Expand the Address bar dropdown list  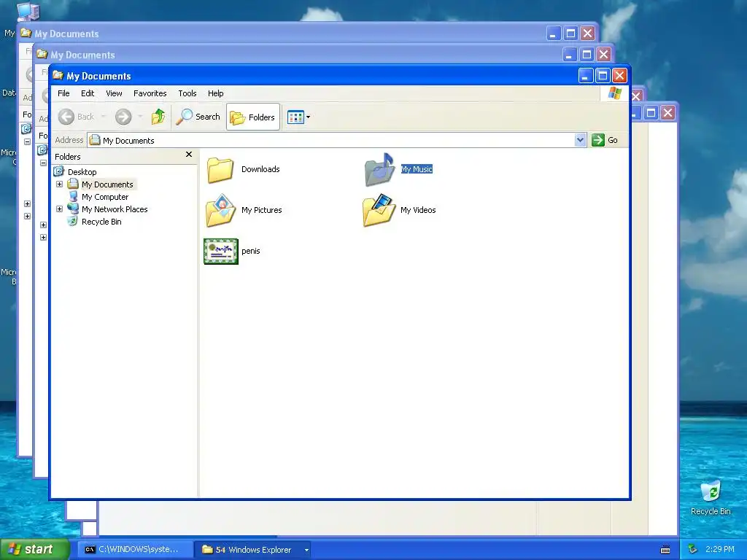pos(580,140)
